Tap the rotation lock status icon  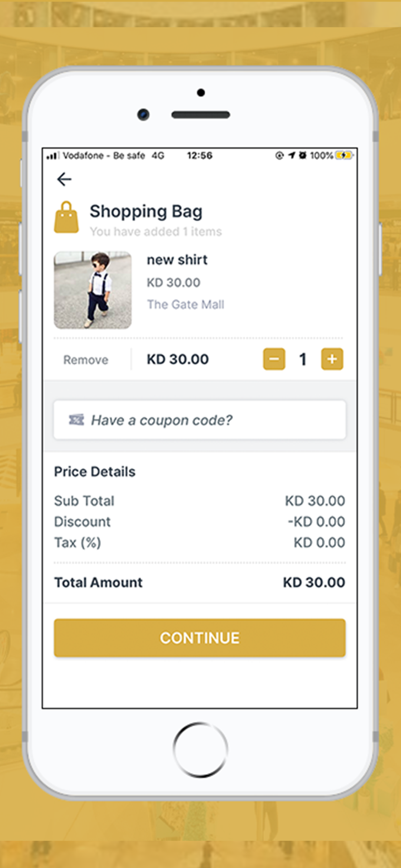(279, 155)
